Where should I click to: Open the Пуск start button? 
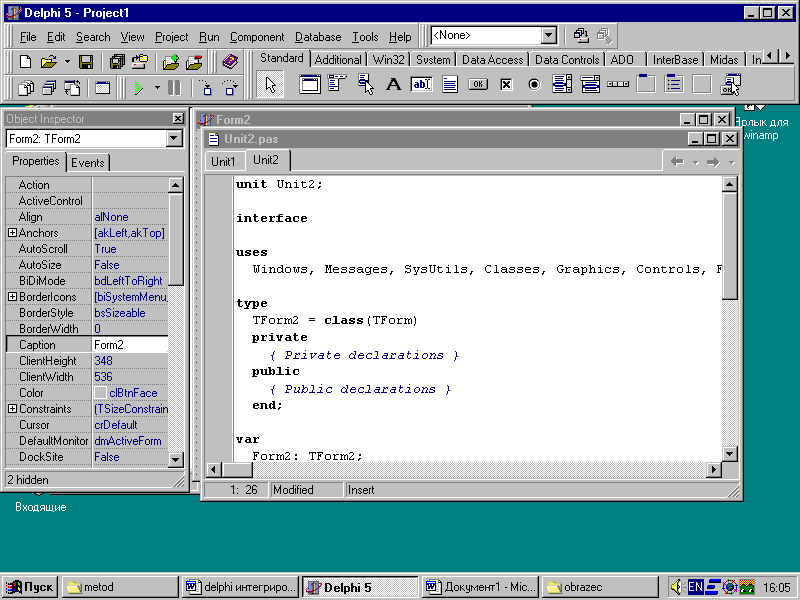(30, 587)
